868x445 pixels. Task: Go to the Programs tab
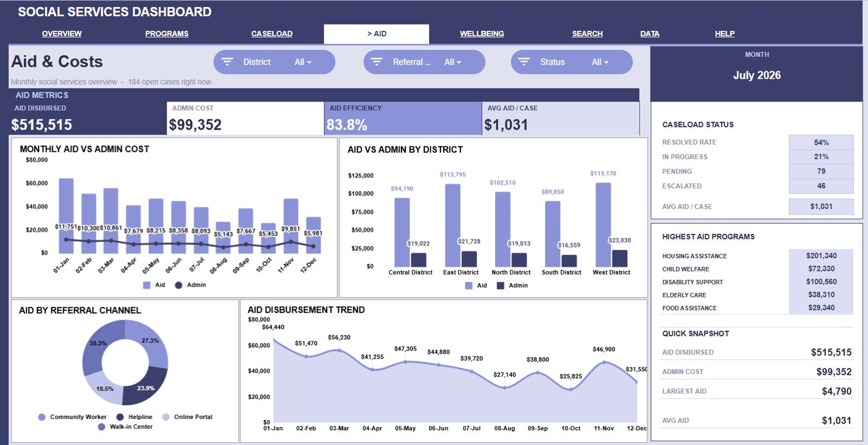coord(167,34)
